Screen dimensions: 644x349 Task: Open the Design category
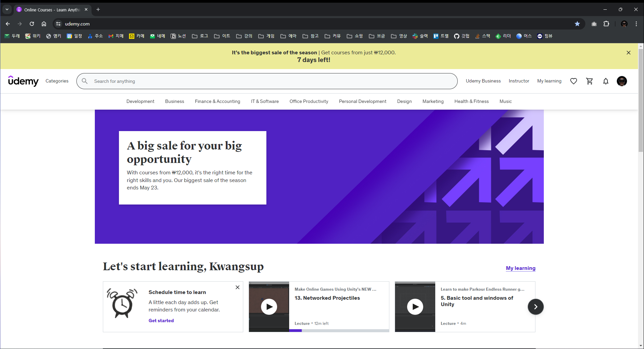click(404, 101)
